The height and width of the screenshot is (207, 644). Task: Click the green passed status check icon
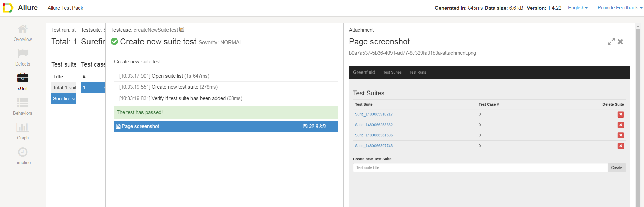point(114,42)
